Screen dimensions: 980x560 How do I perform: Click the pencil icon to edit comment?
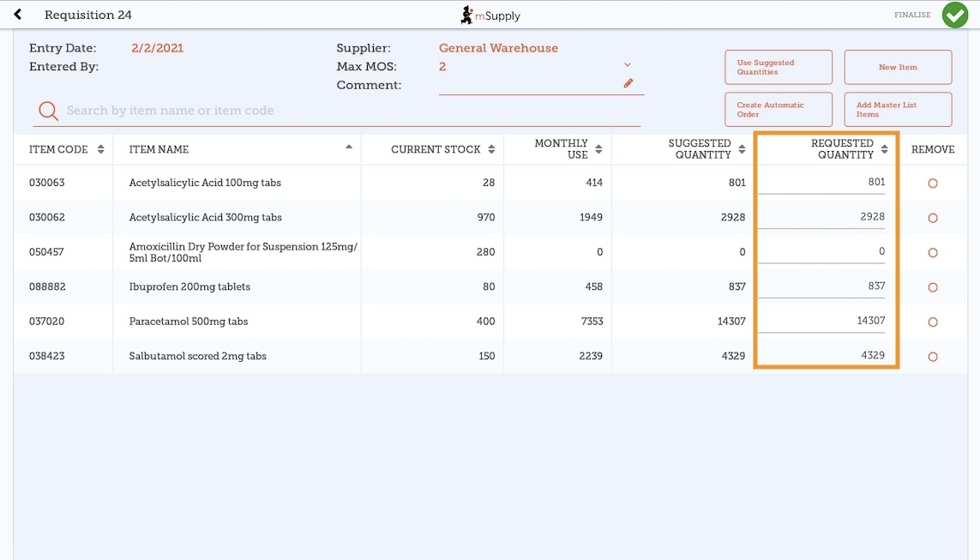628,83
